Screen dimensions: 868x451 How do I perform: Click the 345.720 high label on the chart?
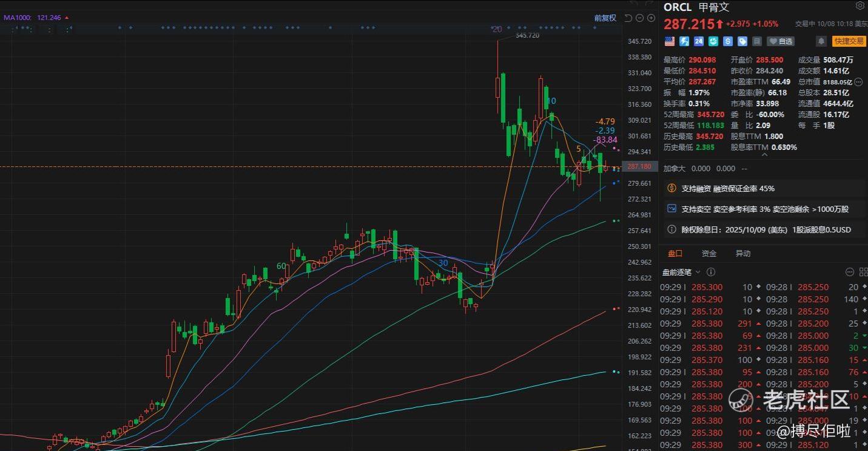coord(527,36)
